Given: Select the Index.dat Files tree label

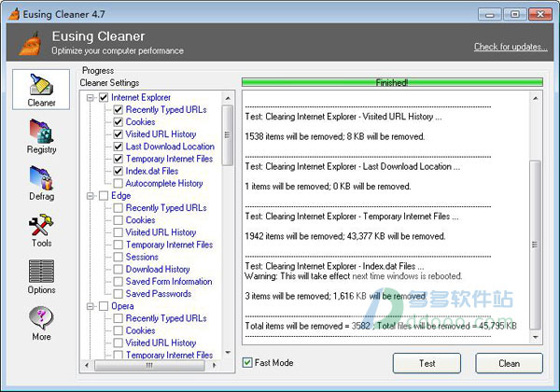Looking at the screenshot, I should [x=152, y=171].
